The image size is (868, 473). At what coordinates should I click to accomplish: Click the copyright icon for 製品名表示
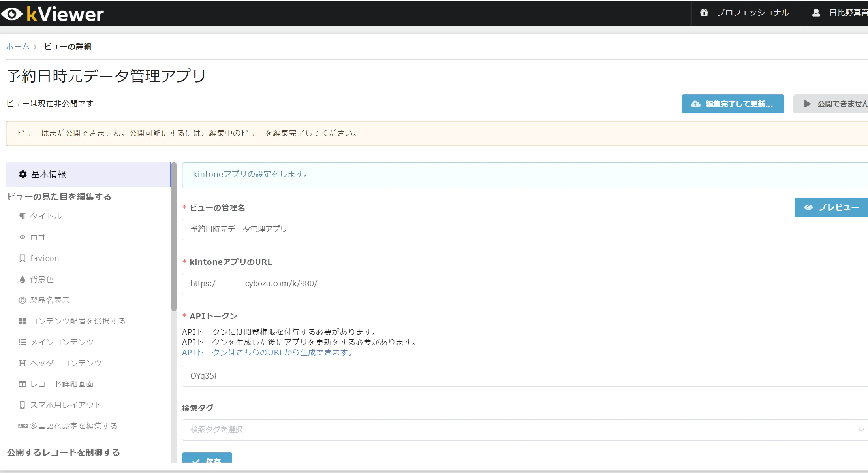[x=23, y=300]
